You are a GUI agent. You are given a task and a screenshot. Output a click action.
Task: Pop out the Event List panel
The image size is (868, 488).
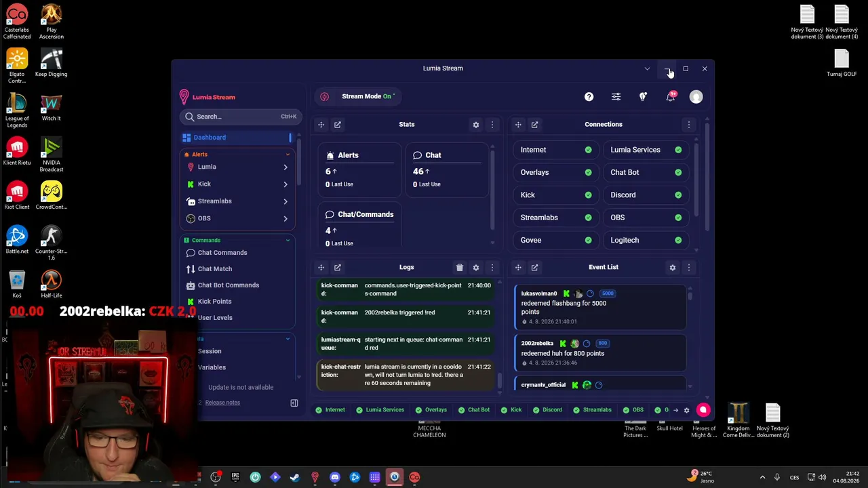point(534,268)
